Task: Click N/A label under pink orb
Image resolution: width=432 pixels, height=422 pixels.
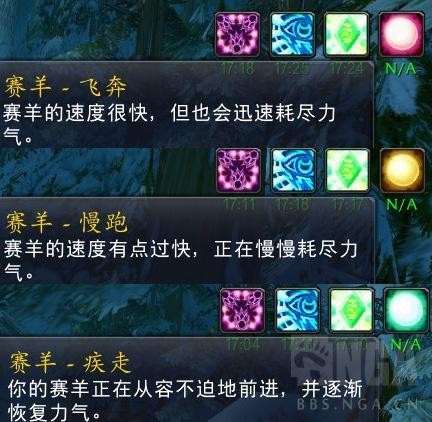Action: [x=401, y=69]
